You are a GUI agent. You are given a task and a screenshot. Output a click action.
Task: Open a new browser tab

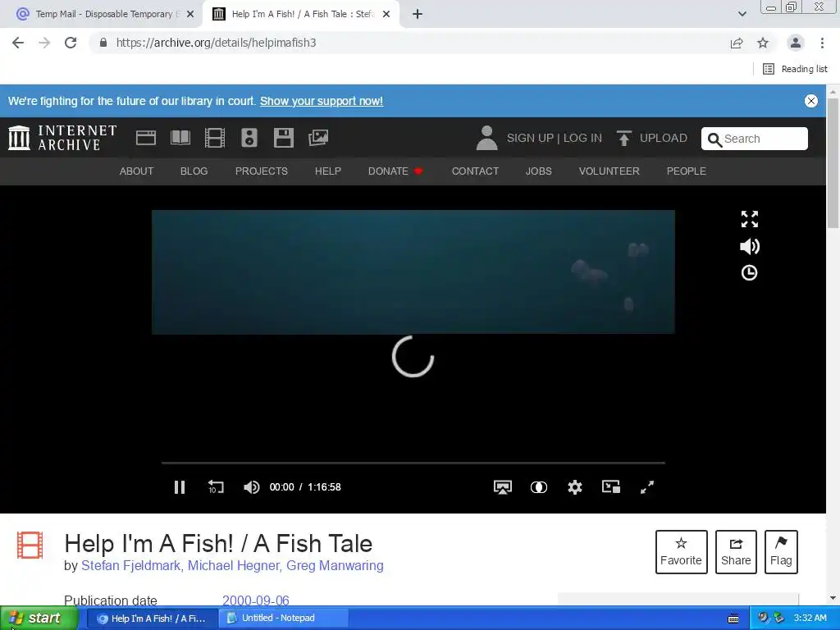click(418, 14)
